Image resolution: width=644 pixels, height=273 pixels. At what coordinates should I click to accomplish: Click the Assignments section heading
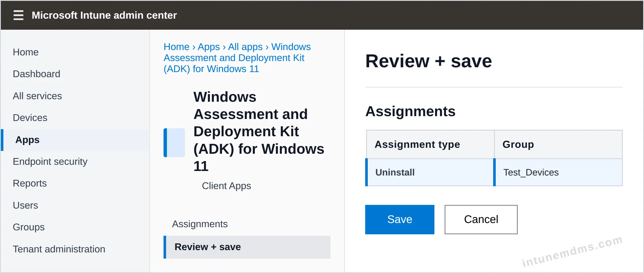pyautogui.click(x=410, y=111)
